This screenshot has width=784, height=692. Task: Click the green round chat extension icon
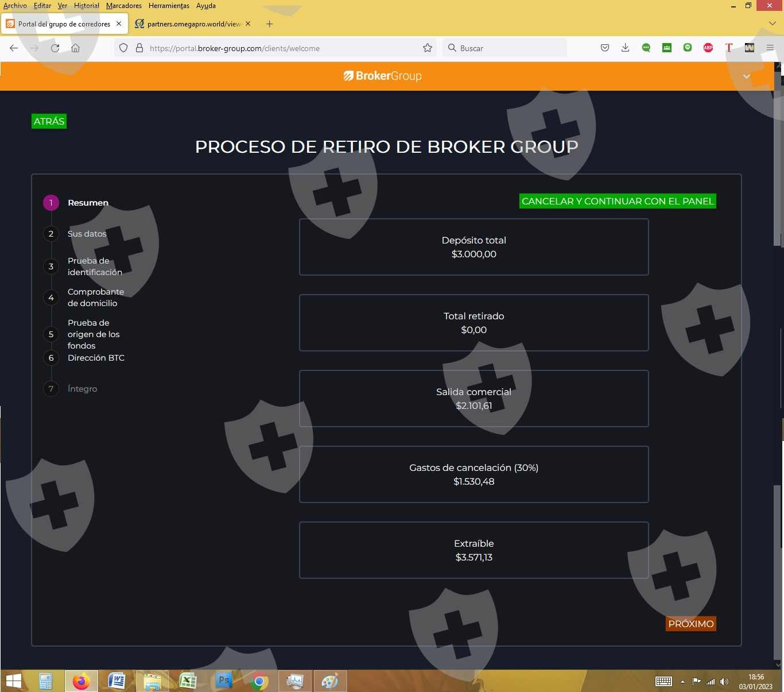(688, 48)
